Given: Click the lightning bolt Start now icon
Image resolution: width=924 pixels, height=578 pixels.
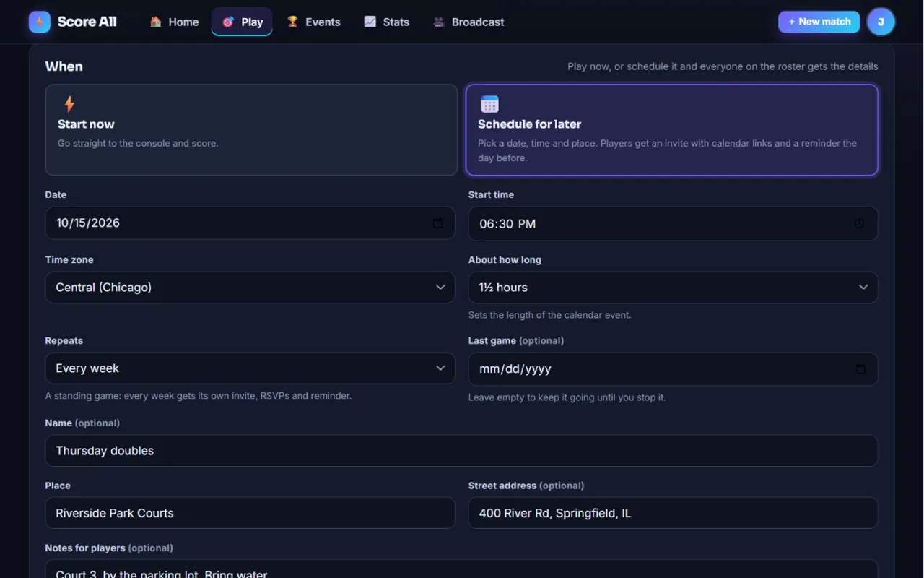Looking at the screenshot, I should tap(69, 104).
